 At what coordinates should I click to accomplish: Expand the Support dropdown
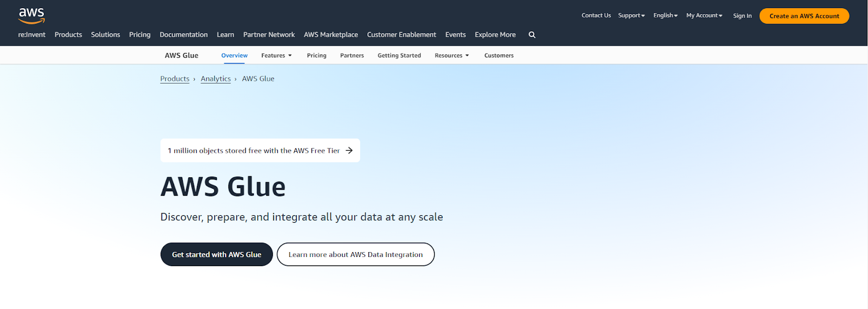(x=631, y=16)
